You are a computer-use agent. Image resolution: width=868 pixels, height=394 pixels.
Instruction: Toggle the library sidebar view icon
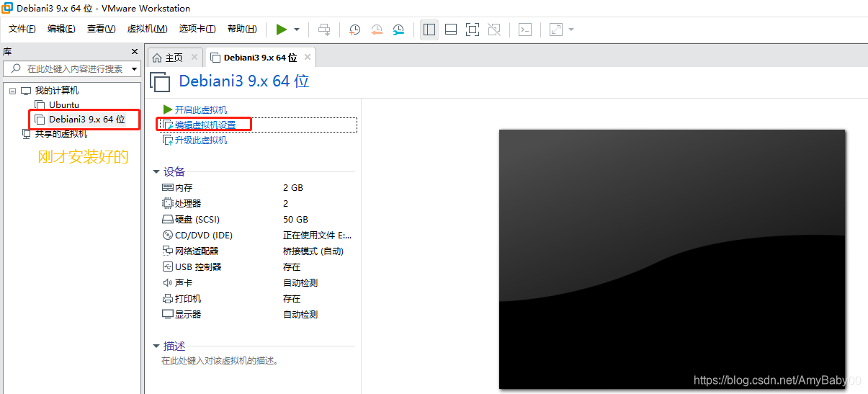(429, 30)
